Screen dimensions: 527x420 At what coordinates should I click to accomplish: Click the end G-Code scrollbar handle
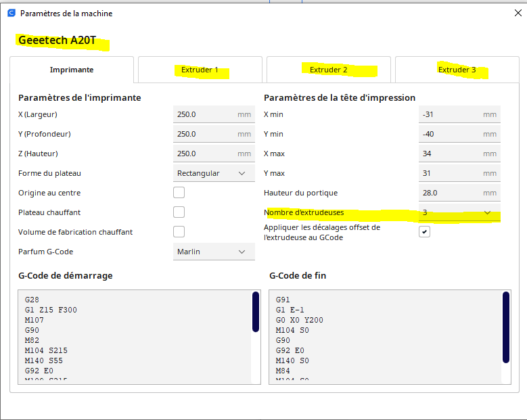click(x=506, y=327)
